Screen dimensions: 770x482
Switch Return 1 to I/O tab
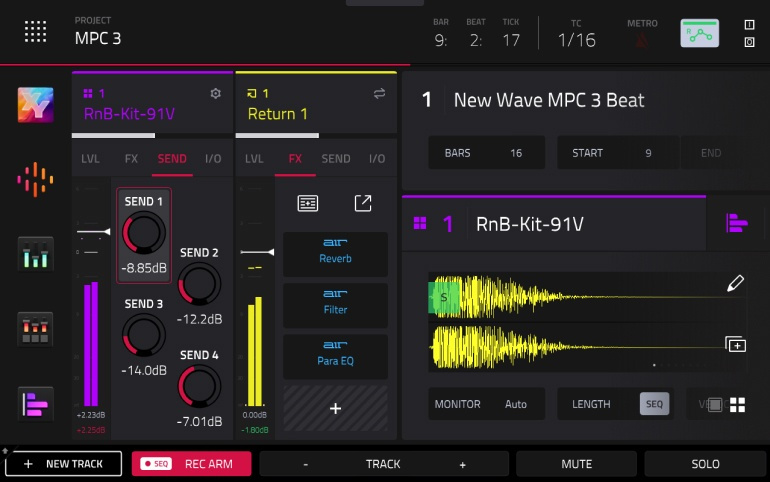(377, 159)
